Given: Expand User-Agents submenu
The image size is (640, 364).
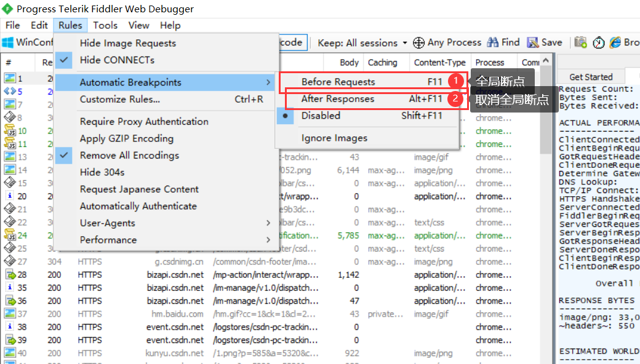Looking at the screenshot, I should coord(167,223).
